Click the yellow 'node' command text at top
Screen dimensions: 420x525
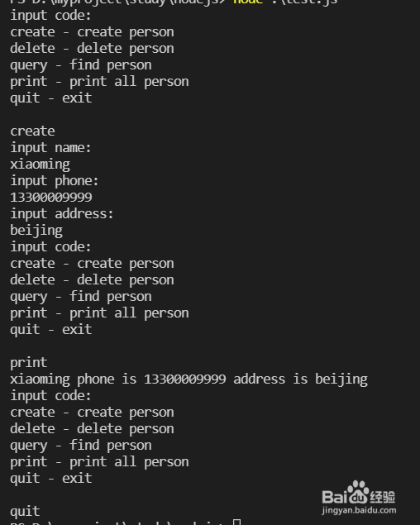pos(248,2)
